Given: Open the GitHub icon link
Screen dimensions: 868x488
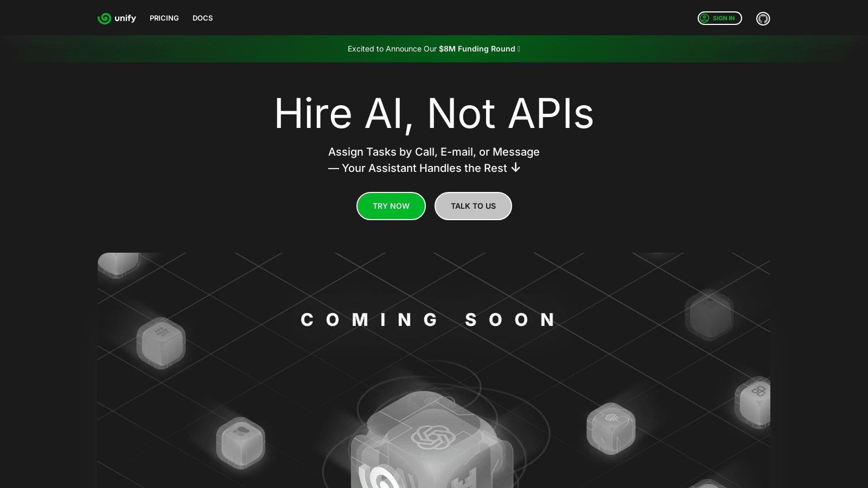Looking at the screenshot, I should coord(763,18).
